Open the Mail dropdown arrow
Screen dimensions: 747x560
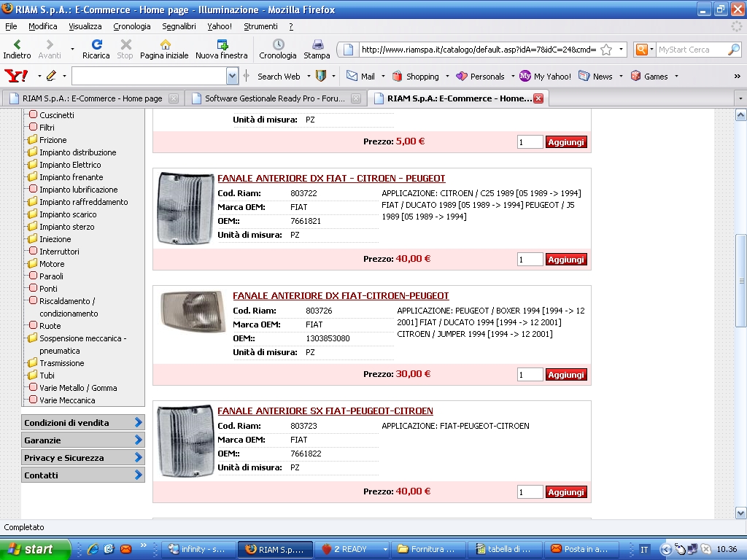click(x=383, y=76)
